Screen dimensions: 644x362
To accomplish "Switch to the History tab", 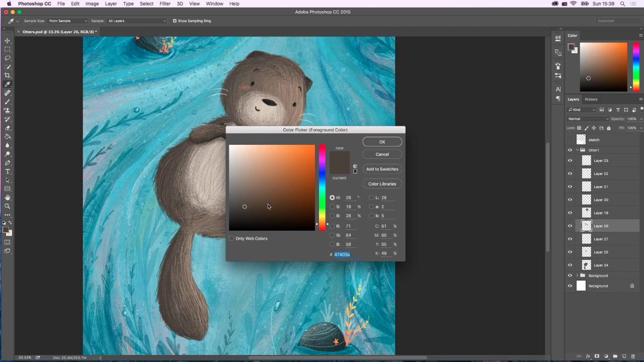I will click(591, 99).
